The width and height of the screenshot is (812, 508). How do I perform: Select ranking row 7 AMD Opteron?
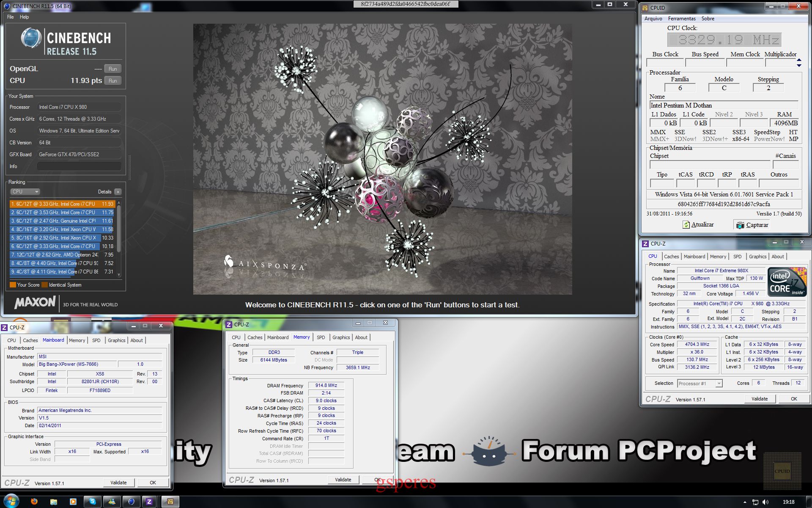(62, 255)
